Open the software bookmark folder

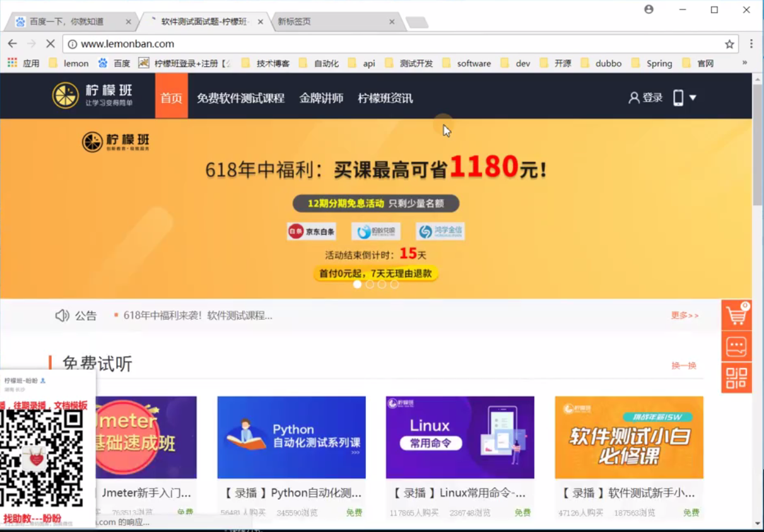pos(467,63)
